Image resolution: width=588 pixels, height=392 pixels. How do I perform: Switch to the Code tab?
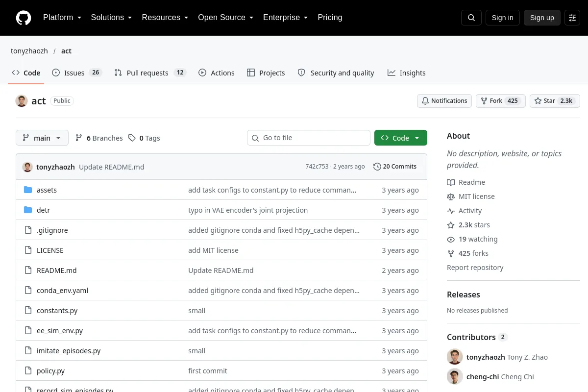click(x=26, y=73)
